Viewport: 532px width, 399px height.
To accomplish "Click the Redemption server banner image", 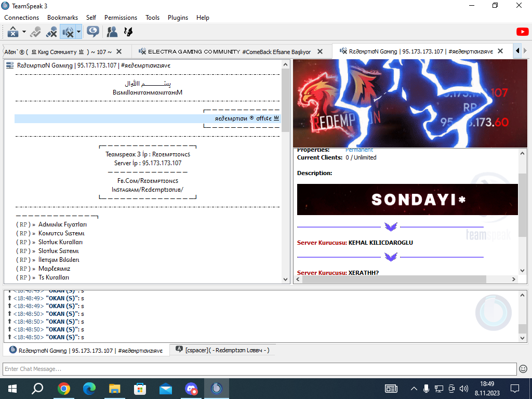I will [x=410, y=103].
